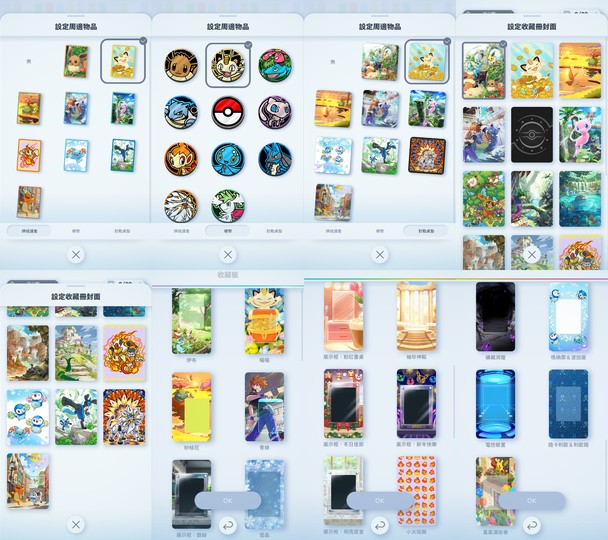Switch to 牌組護套 tab in the coin panel
Image resolution: width=608 pixels, height=540 pixels.
coord(181,231)
